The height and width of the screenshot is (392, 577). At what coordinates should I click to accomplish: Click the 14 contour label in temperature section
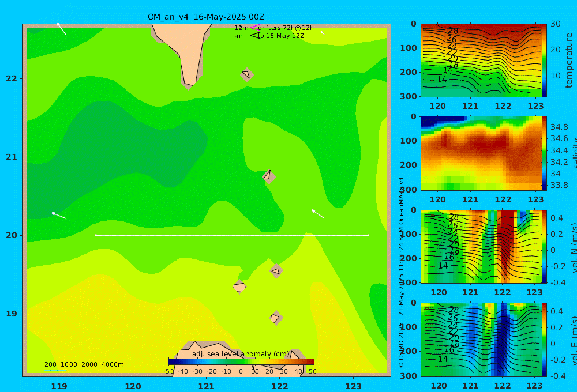tap(442, 80)
